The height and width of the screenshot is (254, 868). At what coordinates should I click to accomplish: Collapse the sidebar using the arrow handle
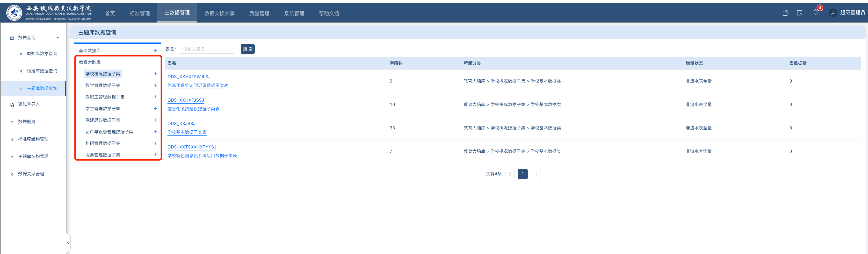click(x=68, y=243)
